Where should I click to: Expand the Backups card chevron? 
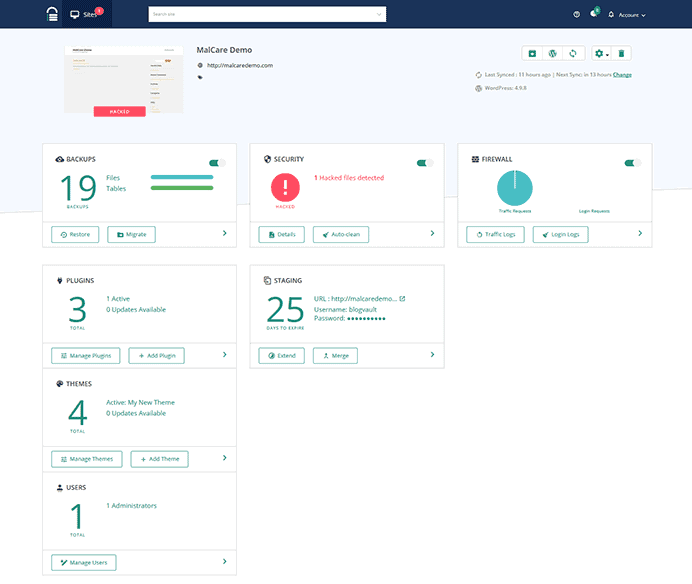point(225,233)
